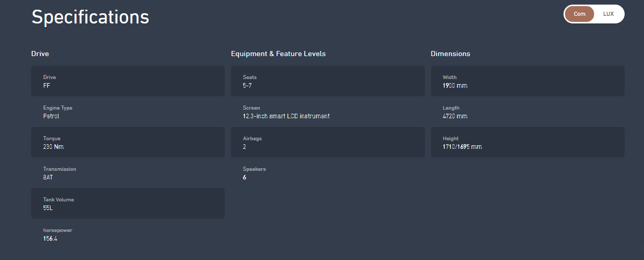
Task: Select the Height 1710/1695 mm row
Action: (527, 142)
